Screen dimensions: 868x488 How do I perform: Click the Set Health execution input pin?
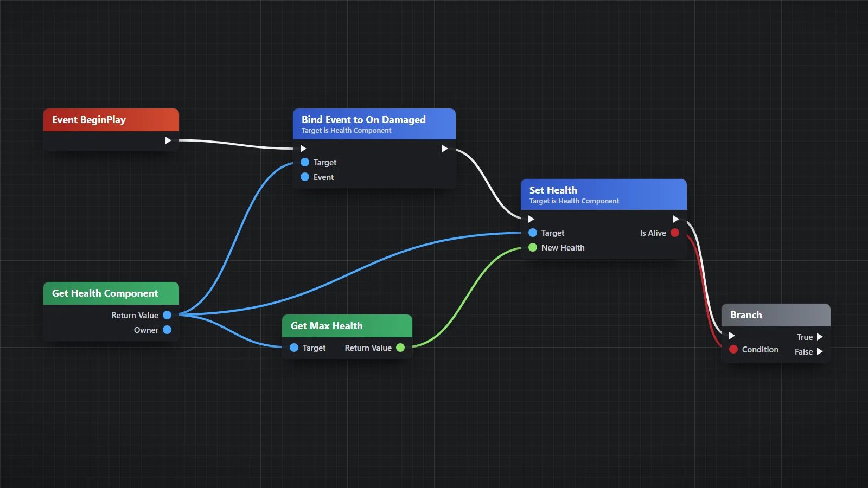coord(531,219)
